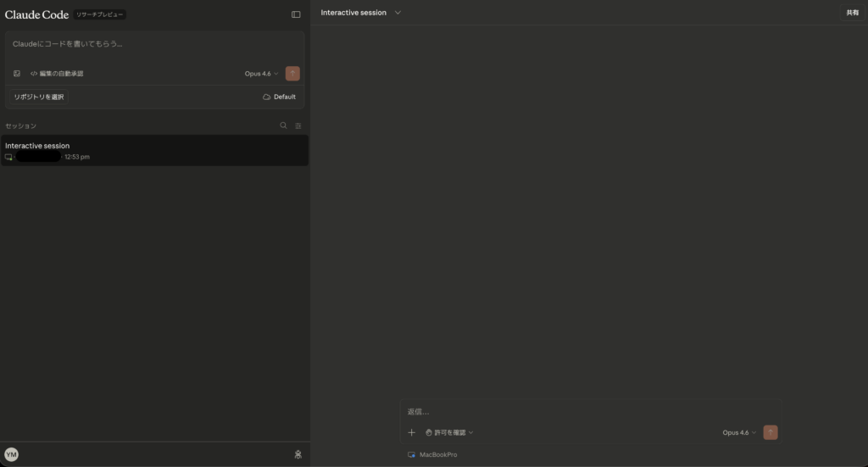The width and height of the screenshot is (868, 467).
Task: Open session search with the magnifier icon
Action: coord(284,125)
